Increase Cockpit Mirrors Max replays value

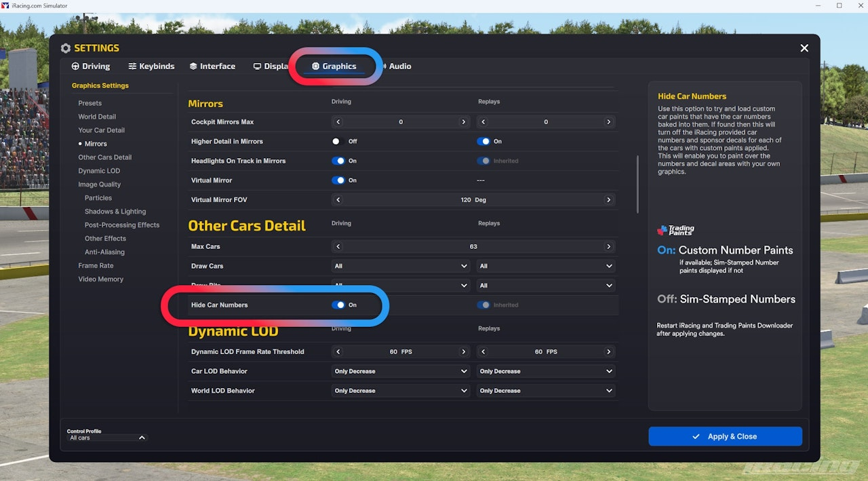pos(608,122)
